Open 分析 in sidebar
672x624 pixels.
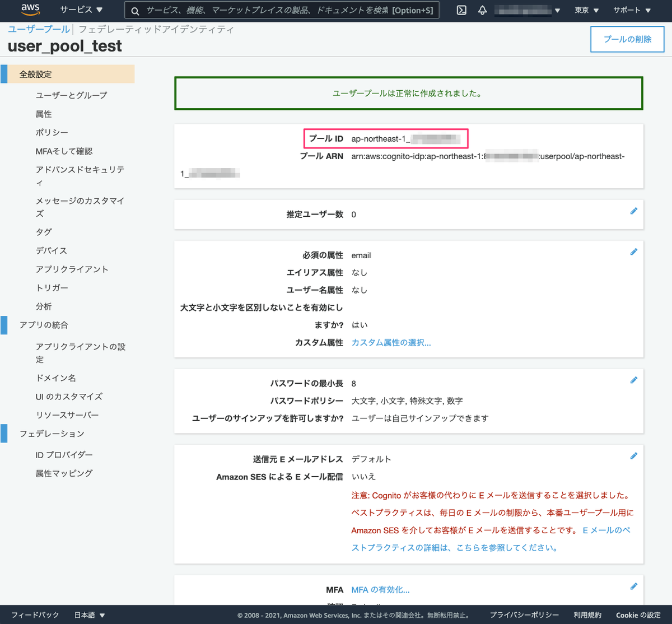[x=44, y=306]
